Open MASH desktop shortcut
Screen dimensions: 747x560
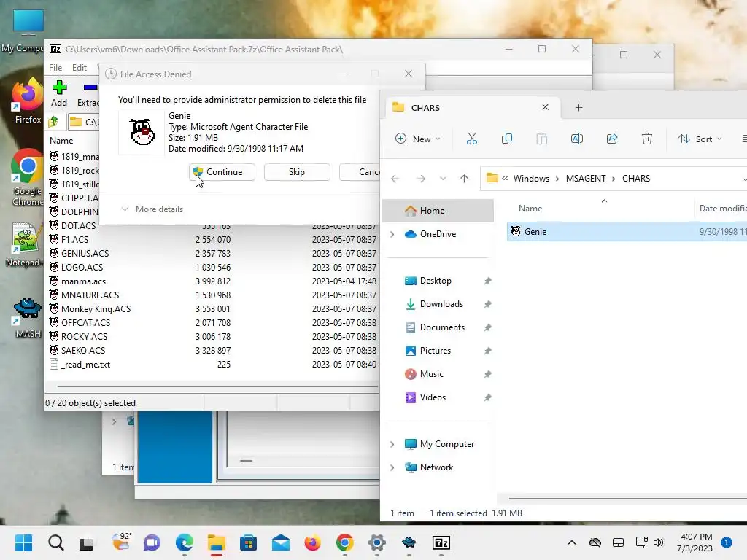(27, 316)
